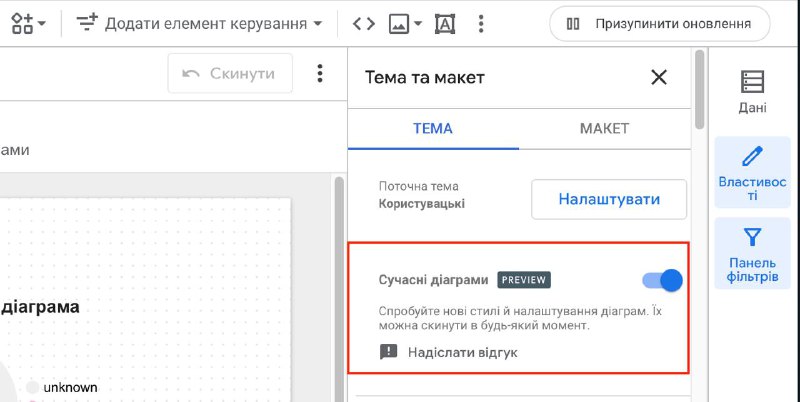Open the 'Дані' side panel
The width and height of the screenshot is (800, 402).
point(753,92)
